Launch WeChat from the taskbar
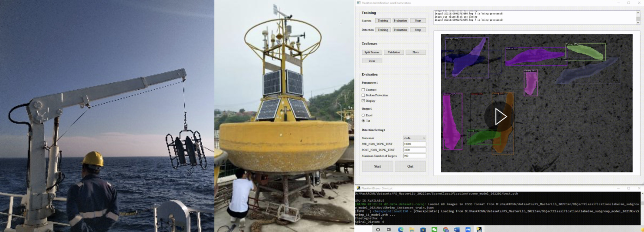 coord(434,229)
